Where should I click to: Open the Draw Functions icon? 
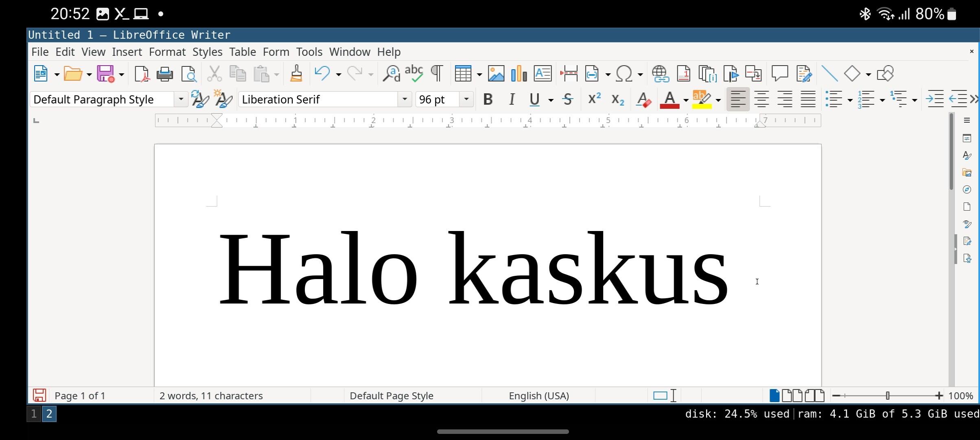(886, 74)
